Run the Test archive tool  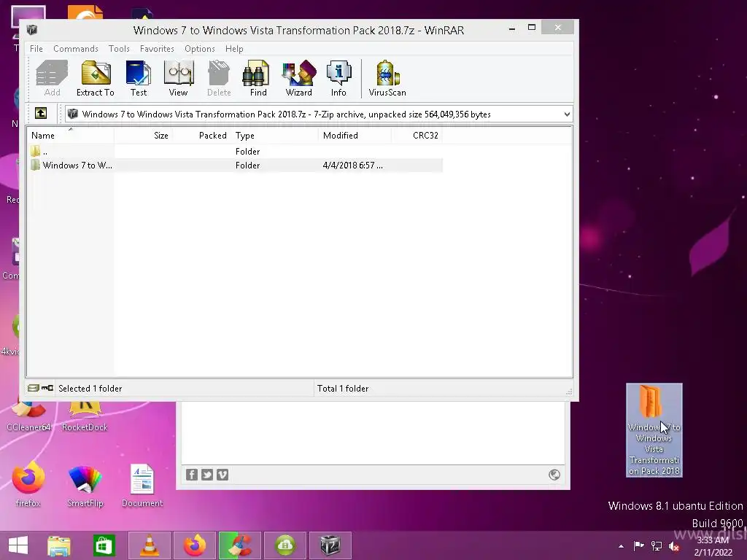coord(139,79)
